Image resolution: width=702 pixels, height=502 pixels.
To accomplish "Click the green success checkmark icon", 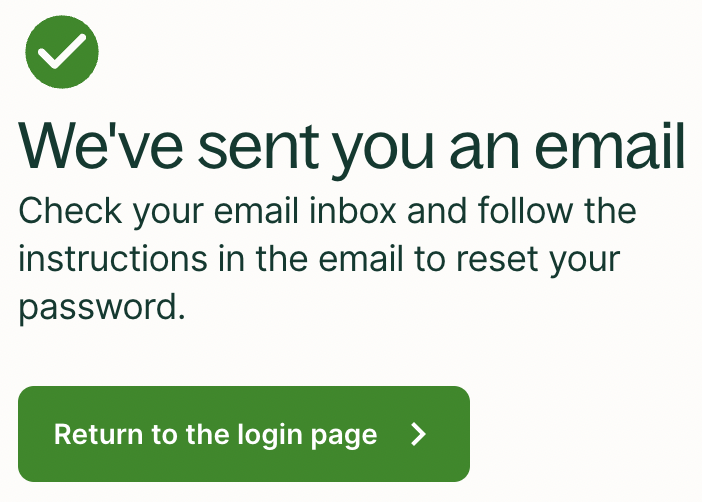I will (x=61, y=50).
